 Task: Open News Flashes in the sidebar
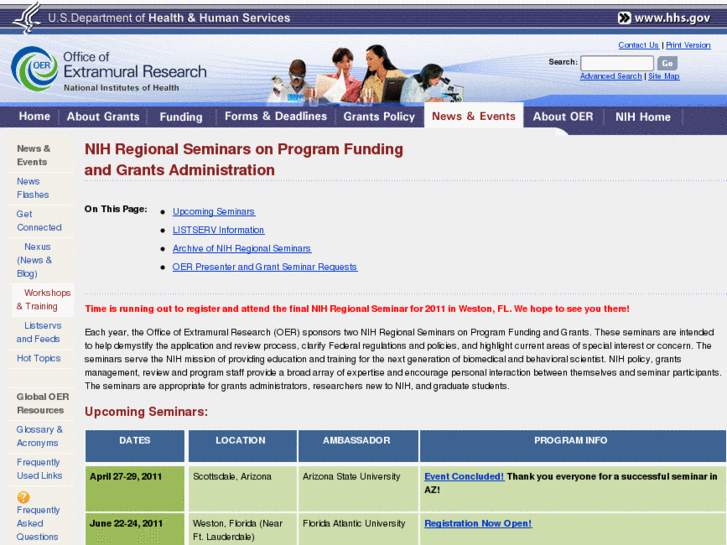(32, 188)
